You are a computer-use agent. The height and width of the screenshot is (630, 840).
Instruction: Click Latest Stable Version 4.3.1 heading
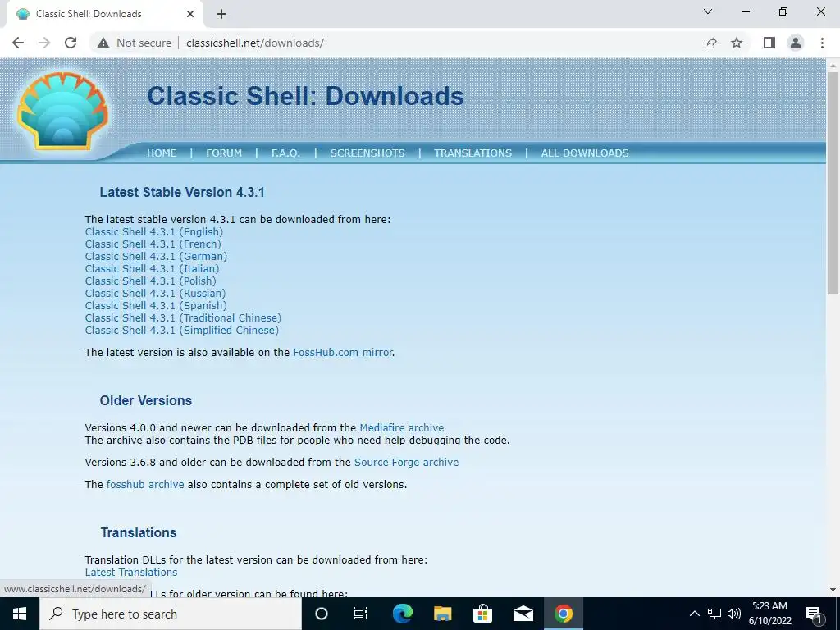(x=182, y=192)
